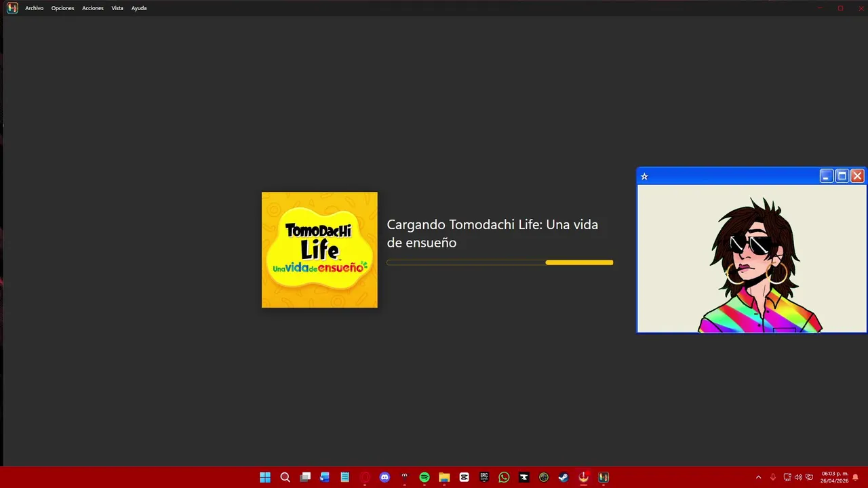Open Discord from the taskbar

(x=384, y=477)
